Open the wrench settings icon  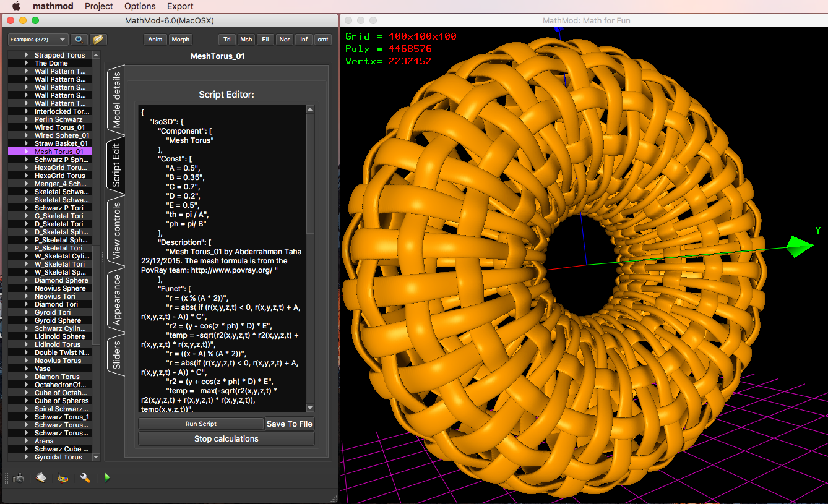point(85,477)
